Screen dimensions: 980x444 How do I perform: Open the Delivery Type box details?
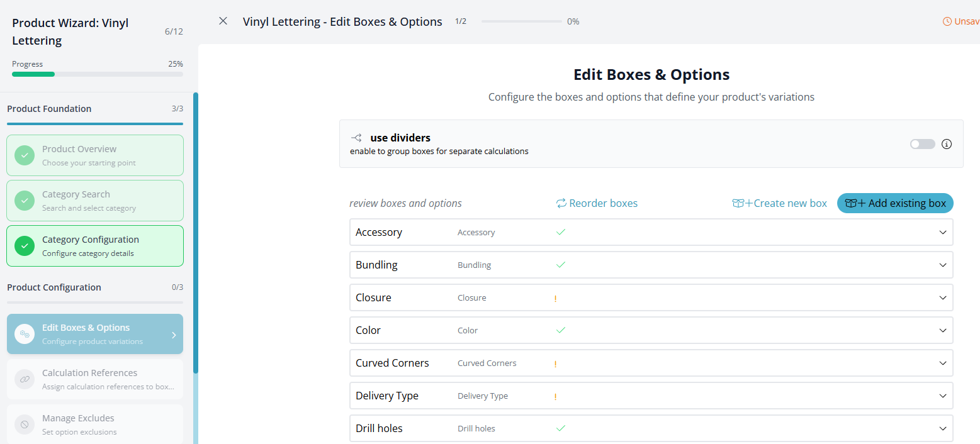[x=942, y=396]
